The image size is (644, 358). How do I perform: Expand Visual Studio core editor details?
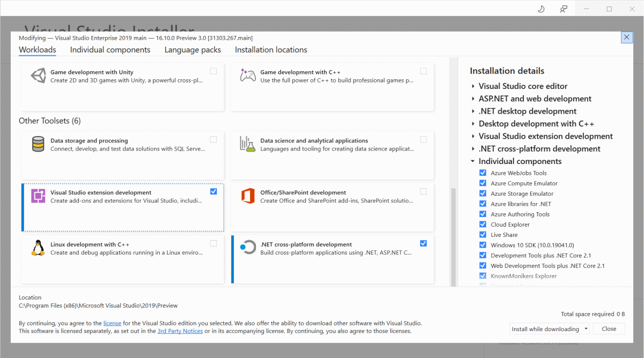coord(473,86)
